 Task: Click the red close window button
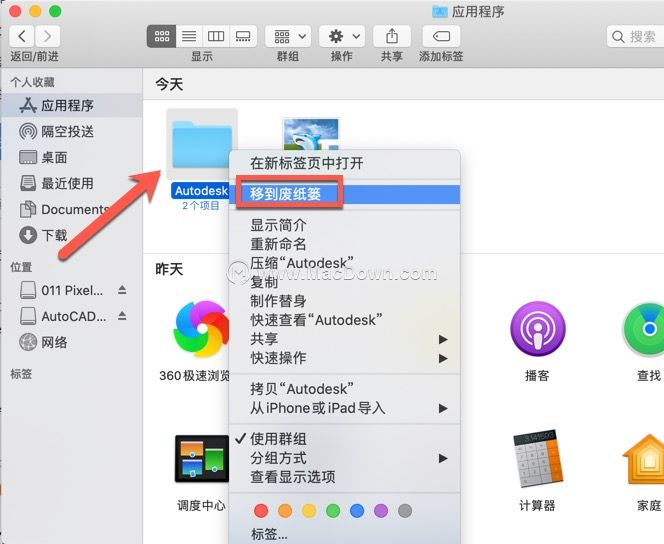click(x=15, y=11)
